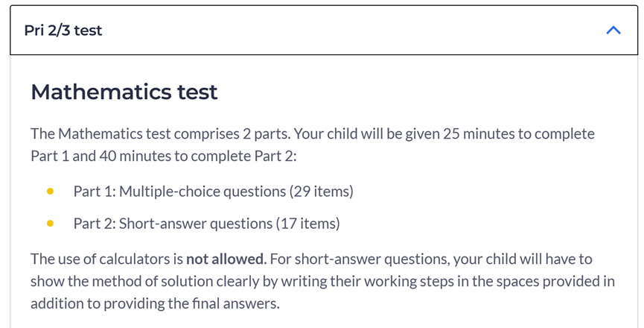Click the 'Part 1: Multiple-choice questions' label

179,192
